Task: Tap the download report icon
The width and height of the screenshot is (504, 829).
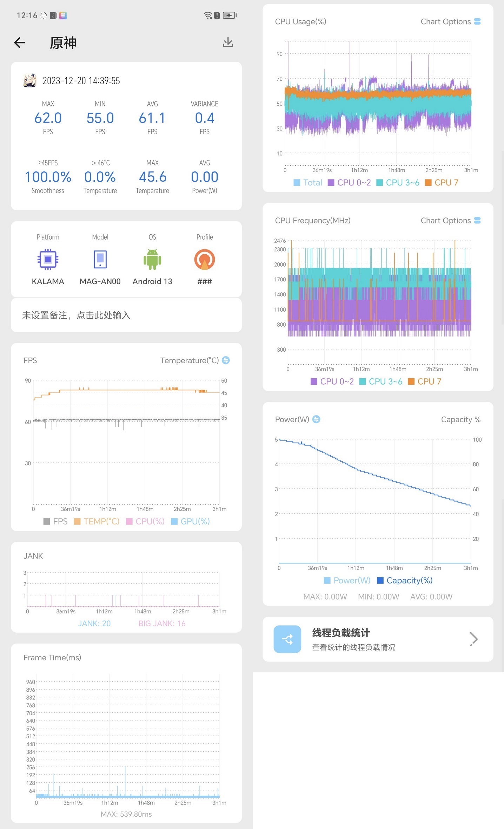Action: 228,43
